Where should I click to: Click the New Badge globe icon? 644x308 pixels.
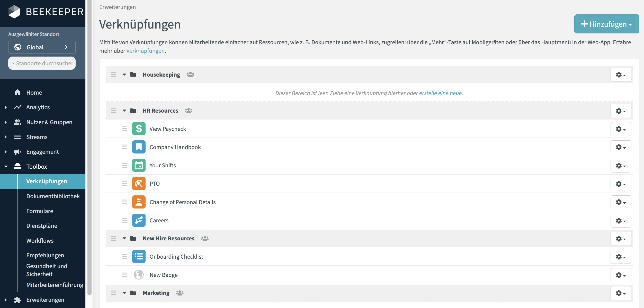pos(139,275)
